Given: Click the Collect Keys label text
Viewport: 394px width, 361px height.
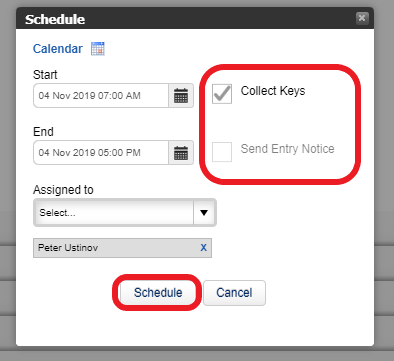Looking at the screenshot, I should (273, 91).
